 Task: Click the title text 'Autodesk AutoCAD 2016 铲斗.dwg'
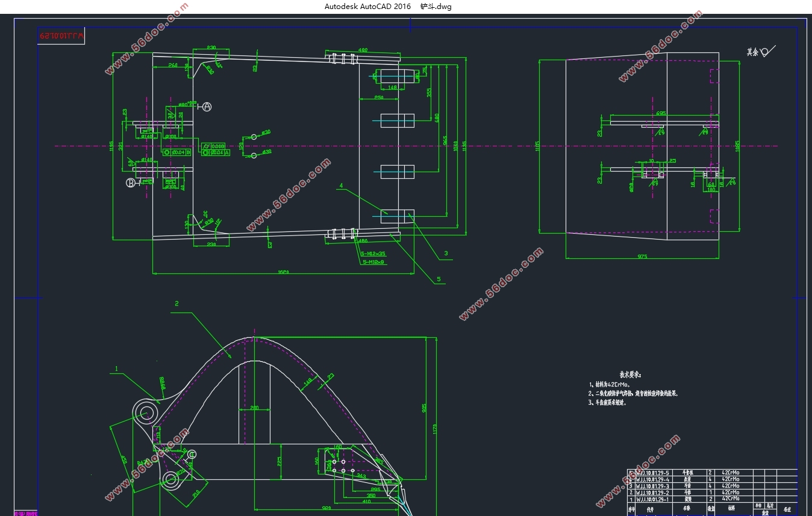pyautogui.click(x=388, y=7)
